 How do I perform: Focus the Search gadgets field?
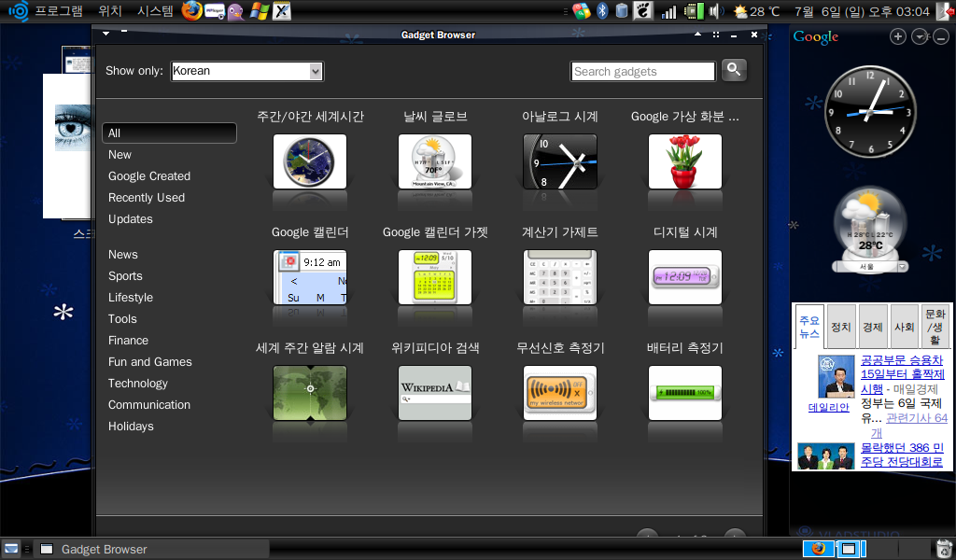pyautogui.click(x=643, y=71)
